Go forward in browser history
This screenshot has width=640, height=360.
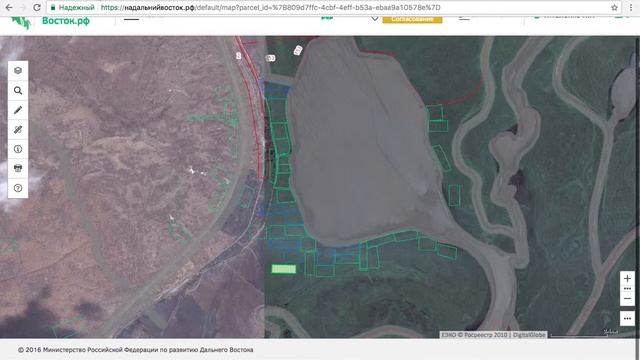click(22, 7)
